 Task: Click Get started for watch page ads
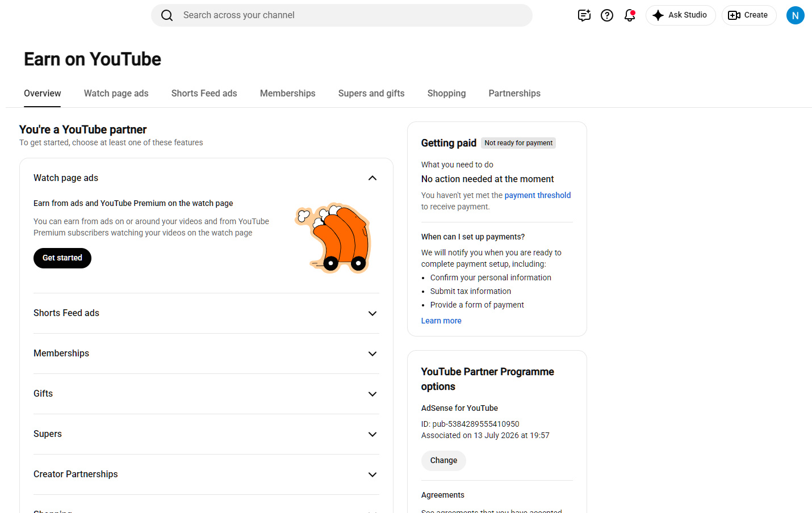[62, 258]
